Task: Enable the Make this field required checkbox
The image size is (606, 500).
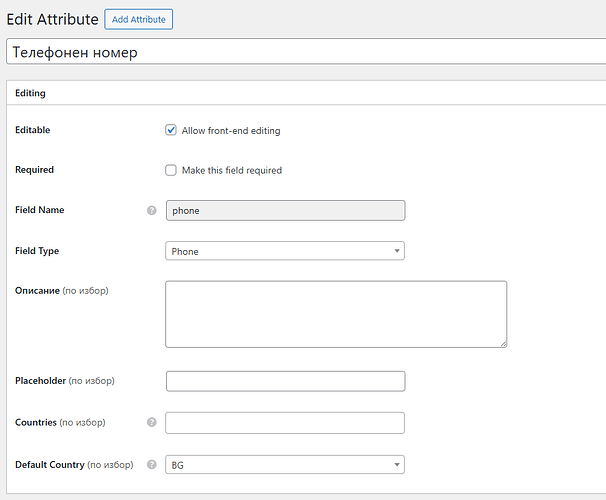Action: (x=171, y=170)
